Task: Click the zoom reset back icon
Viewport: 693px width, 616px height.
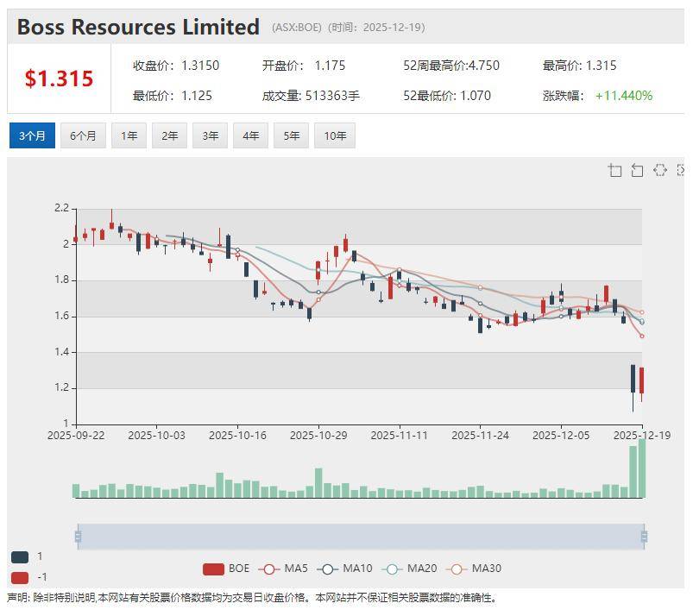Action: pyautogui.click(x=637, y=170)
